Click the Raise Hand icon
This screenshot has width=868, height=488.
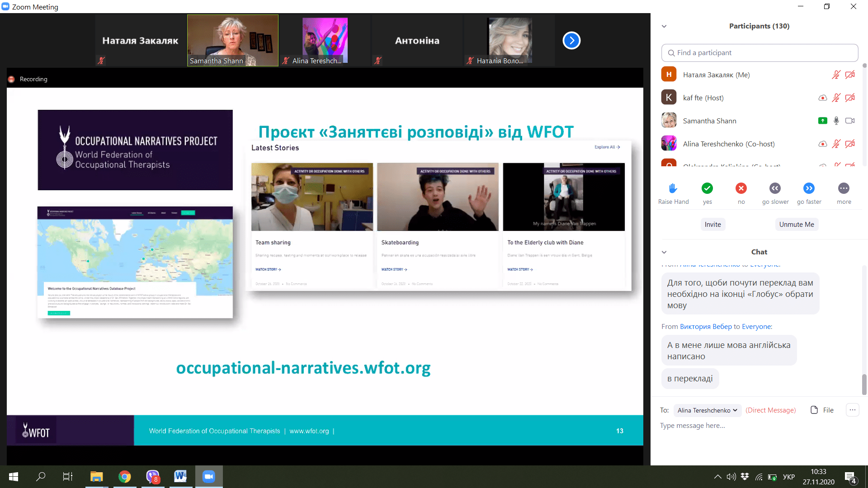click(x=673, y=188)
